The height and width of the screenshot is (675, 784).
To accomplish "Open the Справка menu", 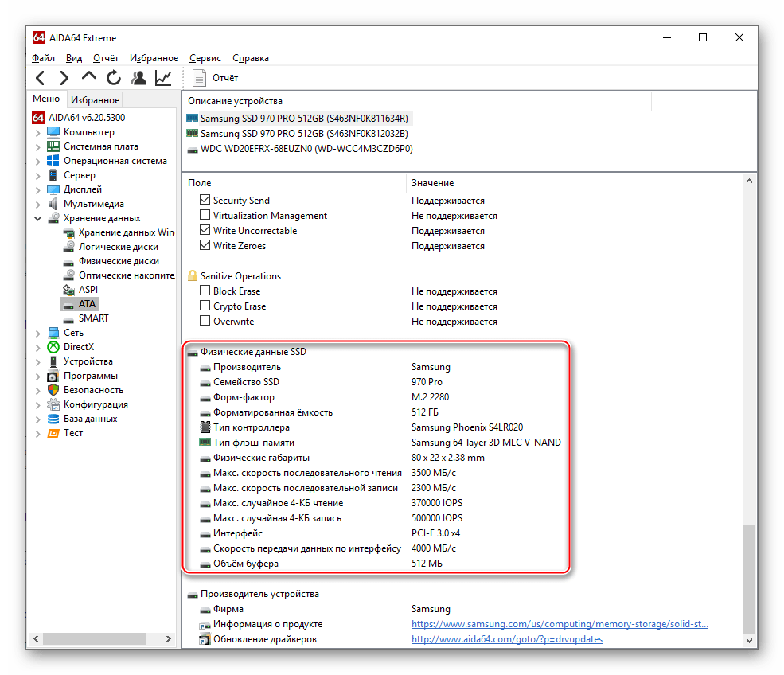I will (x=251, y=58).
